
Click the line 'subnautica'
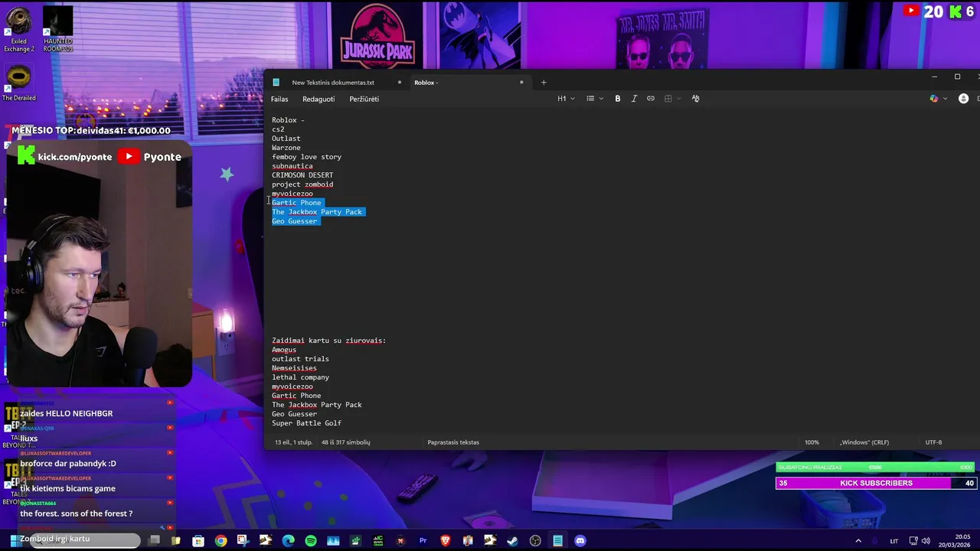(x=292, y=166)
